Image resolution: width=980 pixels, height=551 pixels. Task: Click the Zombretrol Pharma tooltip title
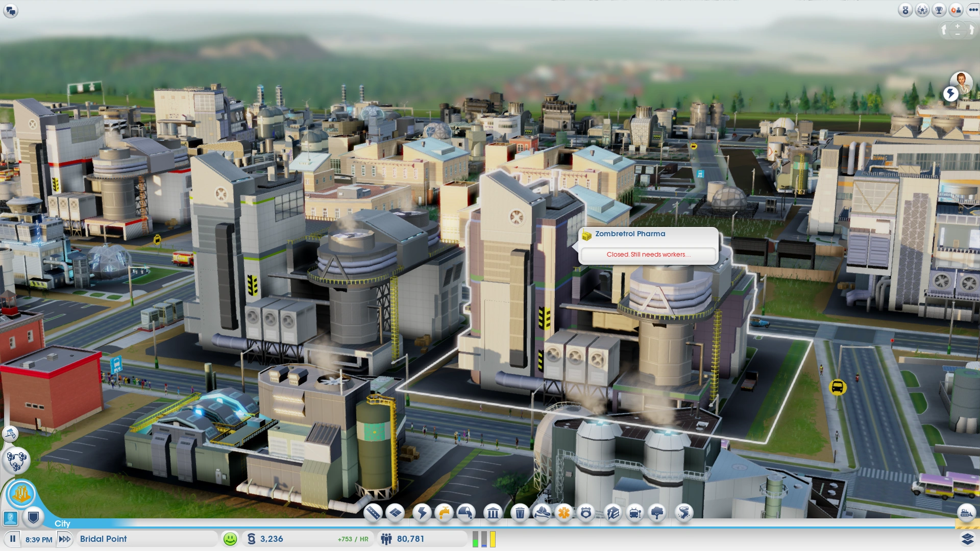point(630,234)
